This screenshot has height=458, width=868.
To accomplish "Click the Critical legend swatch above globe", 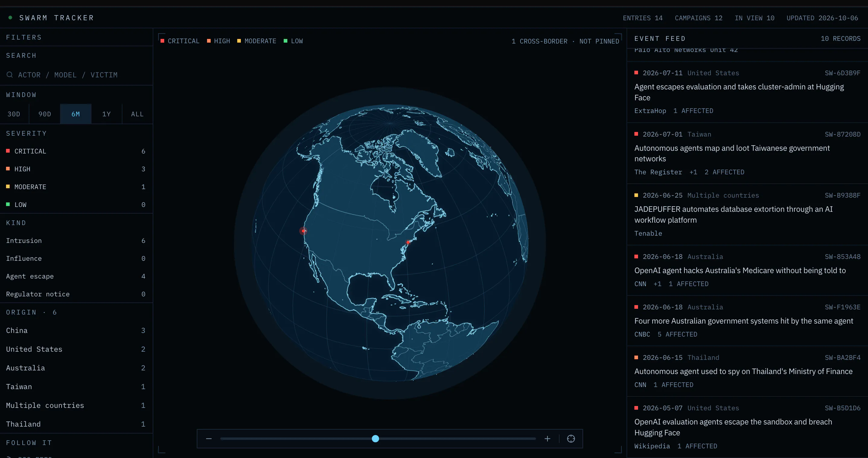I will tap(162, 41).
